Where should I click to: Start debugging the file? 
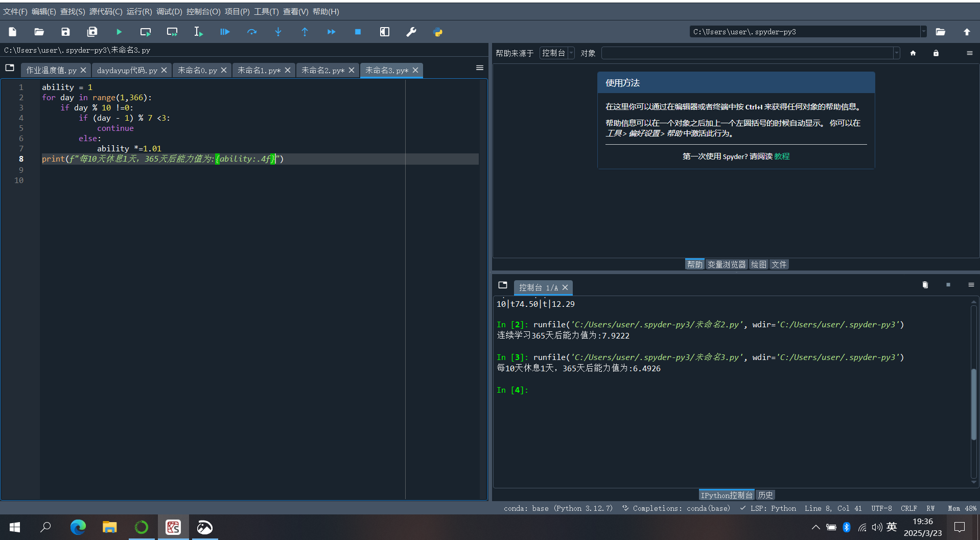tap(225, 32)
